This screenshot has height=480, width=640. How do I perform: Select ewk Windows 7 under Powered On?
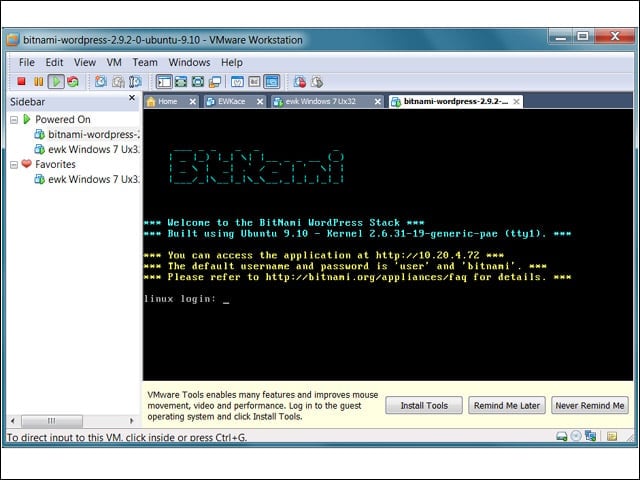[87, 149]
